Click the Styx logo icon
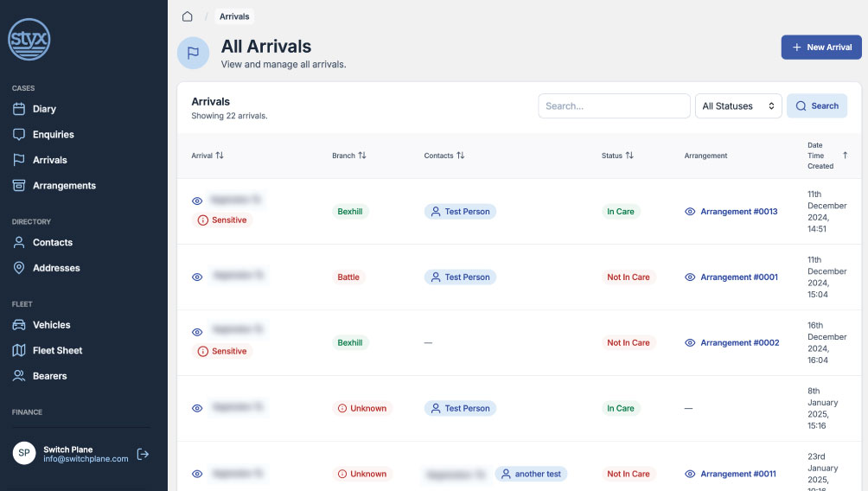The width and height of the screenshot is (868, 491). pyautogui.click(x=29, y=40)
